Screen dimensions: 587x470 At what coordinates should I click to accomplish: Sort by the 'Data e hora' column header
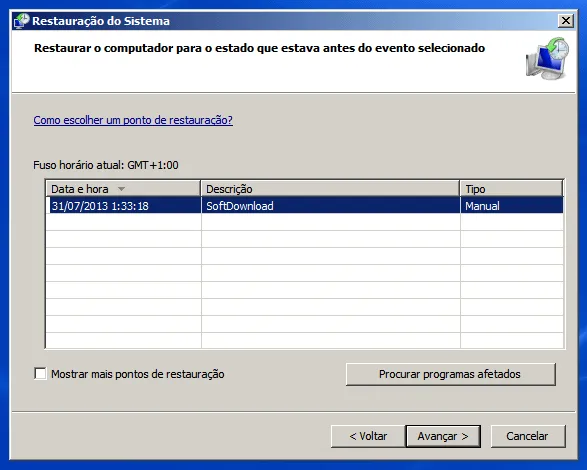click(123, 189)
